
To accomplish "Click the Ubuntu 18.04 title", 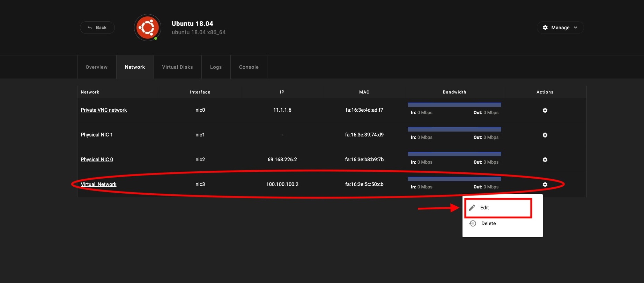I will 192,24.
